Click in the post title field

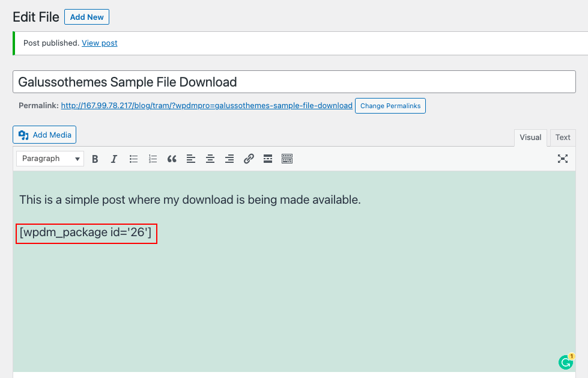[x=294, y=82]
